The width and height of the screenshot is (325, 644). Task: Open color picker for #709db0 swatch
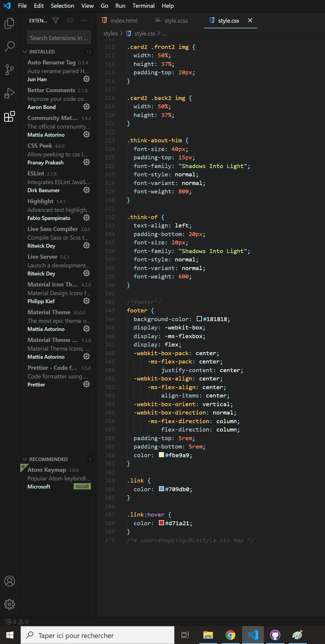(x=161, y=489)
